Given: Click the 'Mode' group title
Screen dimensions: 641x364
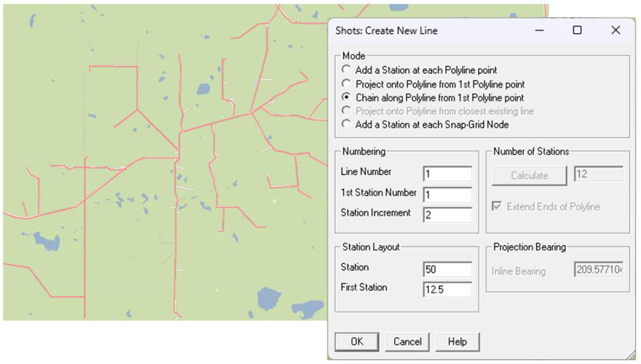Looking at the screenshot, I should point(354,56).
